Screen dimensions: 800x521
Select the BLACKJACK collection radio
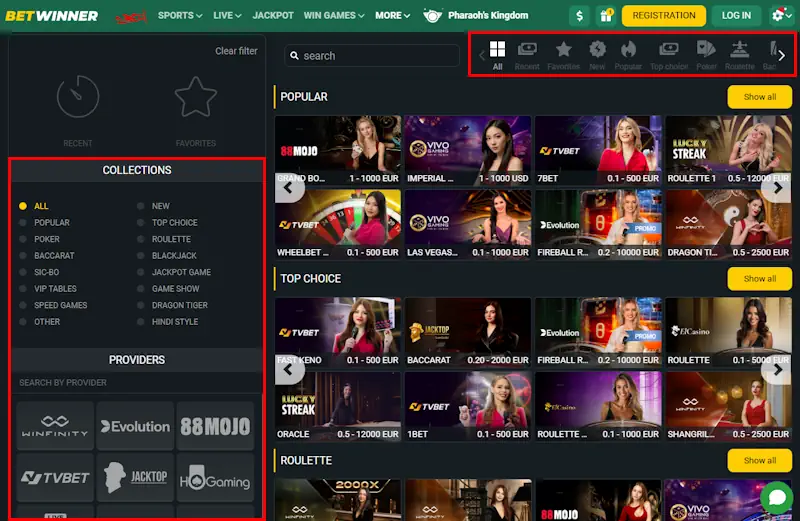click(140, 256)
